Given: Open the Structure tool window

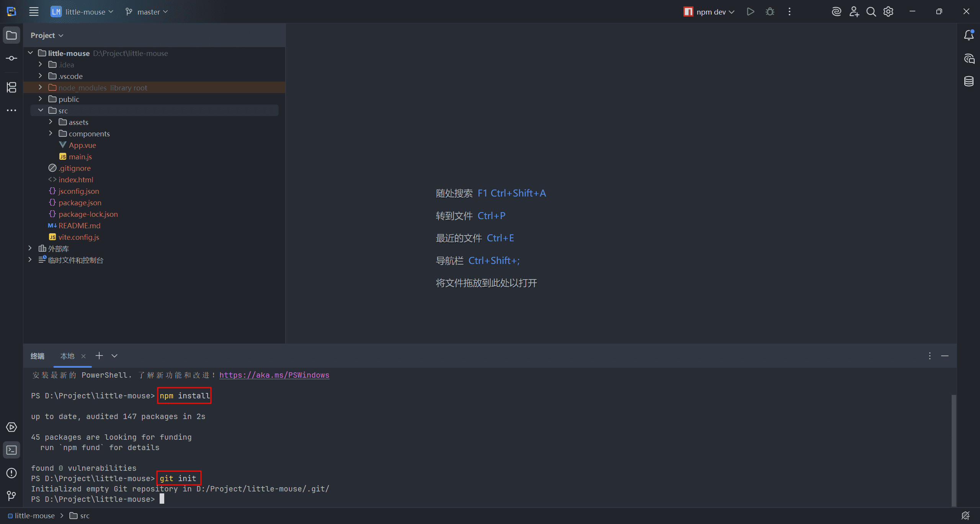Looking at the screenshot, I should [11, 87].
